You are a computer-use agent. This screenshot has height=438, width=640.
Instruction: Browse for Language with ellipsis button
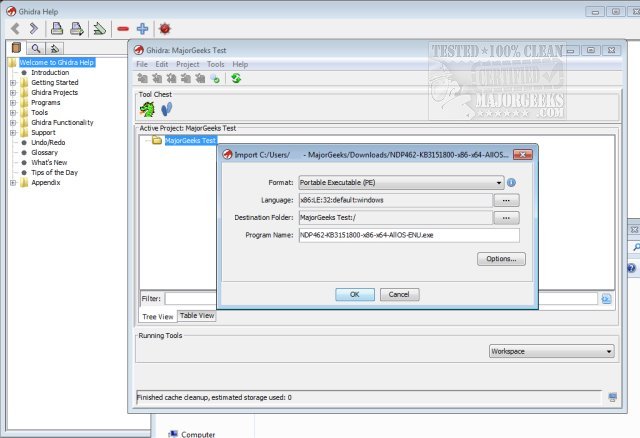pyautogui.click(x=506, y=200)
